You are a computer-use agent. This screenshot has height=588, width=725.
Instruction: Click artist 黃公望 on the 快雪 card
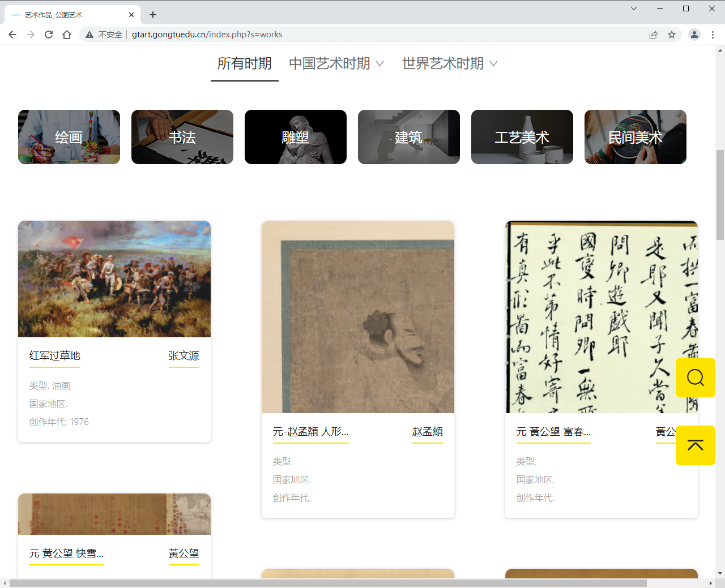[x=184, y=553]
